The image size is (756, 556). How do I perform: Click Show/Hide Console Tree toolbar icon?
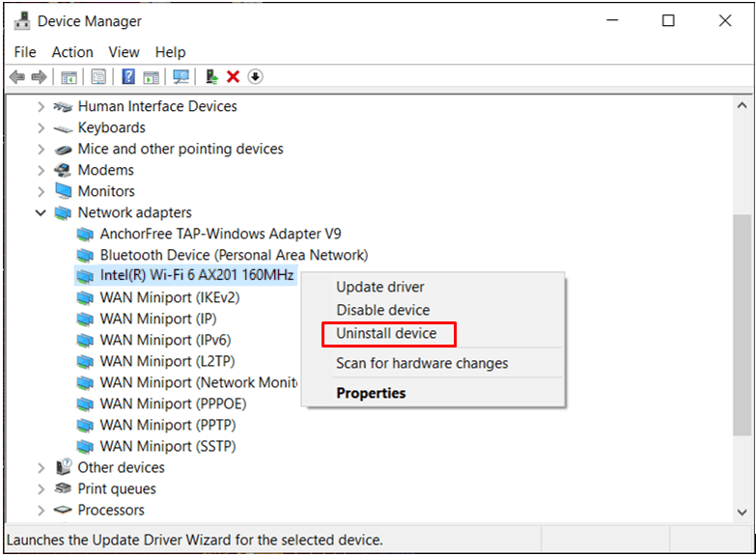pyautogui.click(x=69, y=76)
